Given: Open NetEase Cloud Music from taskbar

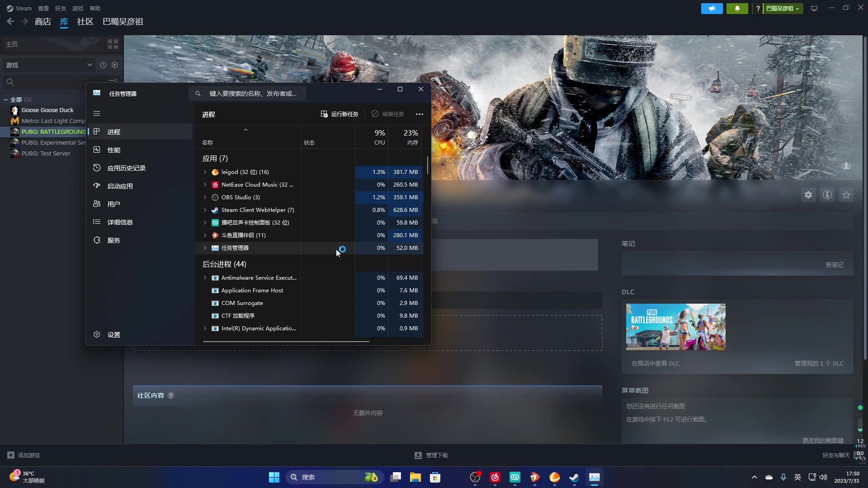Looking at the screenshot, I should coord(495,477).
